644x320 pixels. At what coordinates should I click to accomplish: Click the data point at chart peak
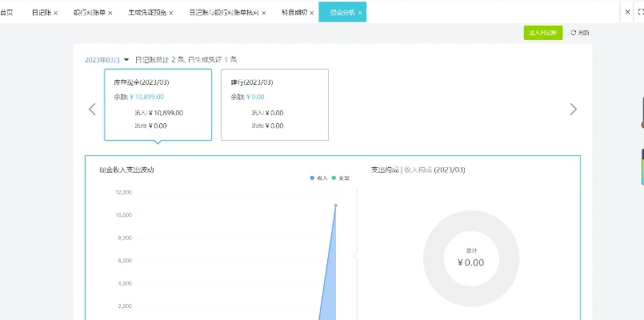click(335, 205)
